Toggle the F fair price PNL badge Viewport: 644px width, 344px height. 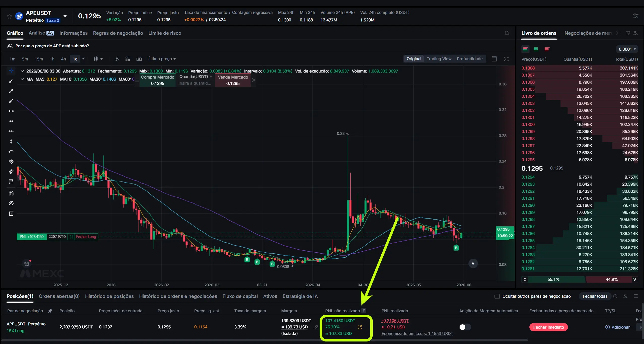coord(364,311)
